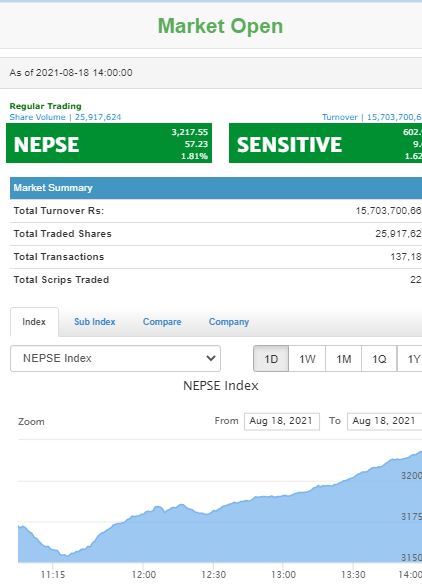Click the NEPSE value 3,217.55
Viewport: 422px width, 585px height.
[190, 132]
